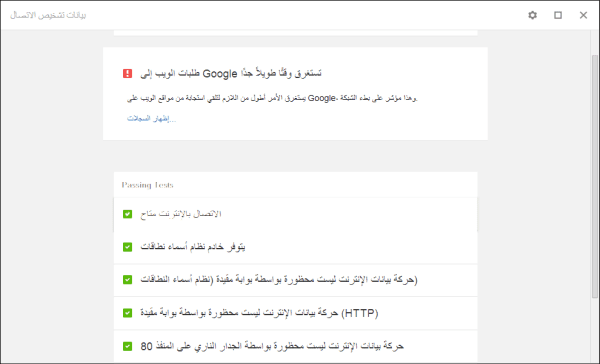The height and width of the screenshot is (364, 600).
Task: Expand the 'يتوفر خادم نظام أسماء نطاقات' row
Action: point(295,248)
